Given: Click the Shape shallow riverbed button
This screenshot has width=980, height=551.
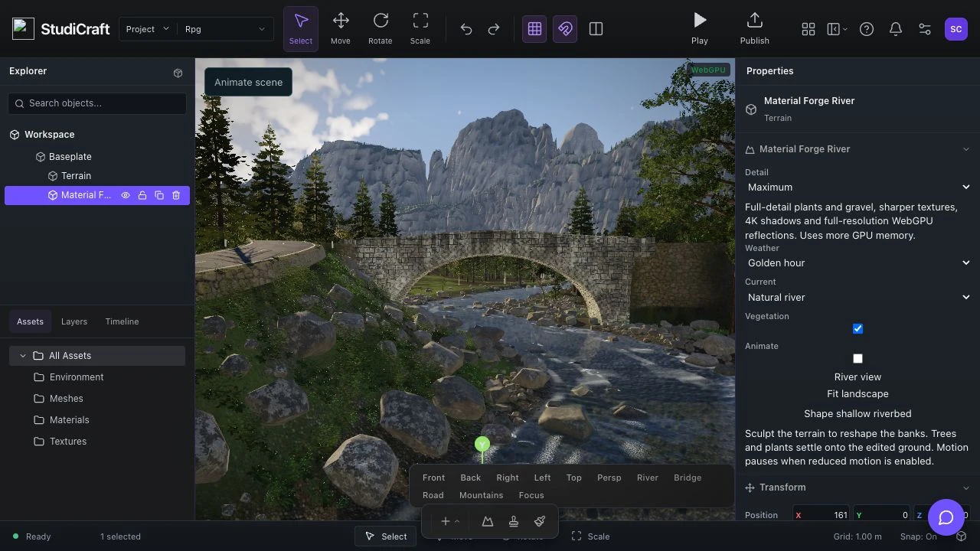Looking at the screenshot, I should tap(857, 414).
